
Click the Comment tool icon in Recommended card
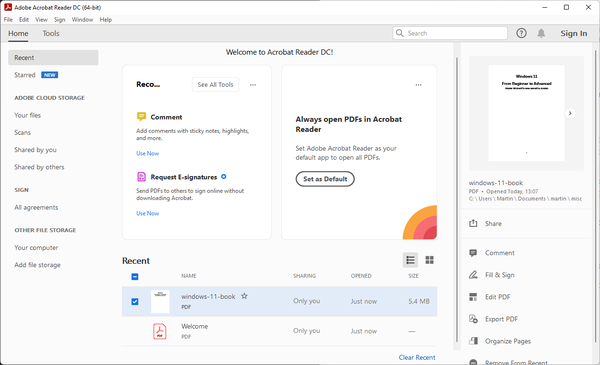tap(141, 116)
